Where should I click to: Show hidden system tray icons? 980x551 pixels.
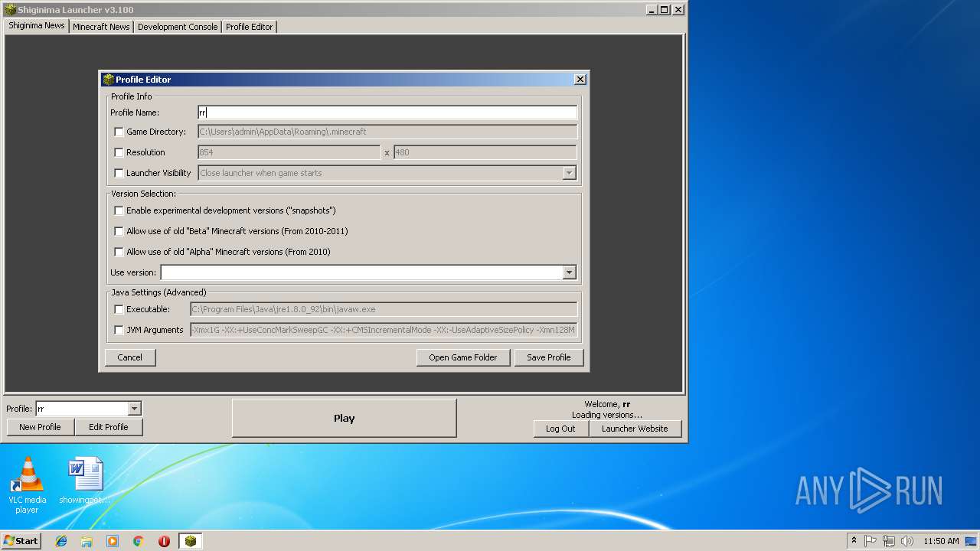click(x=854, y=540)
